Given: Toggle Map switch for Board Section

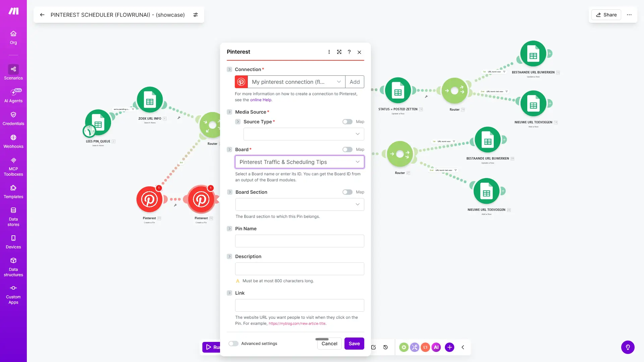Looking at the screenshot, I should (x=347, y=192).
